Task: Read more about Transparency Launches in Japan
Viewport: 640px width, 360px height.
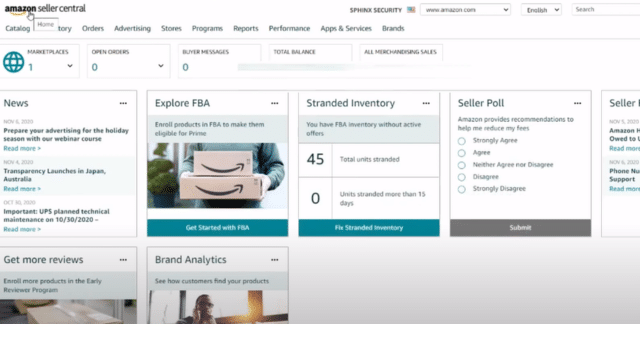Action: coord(22,189)
